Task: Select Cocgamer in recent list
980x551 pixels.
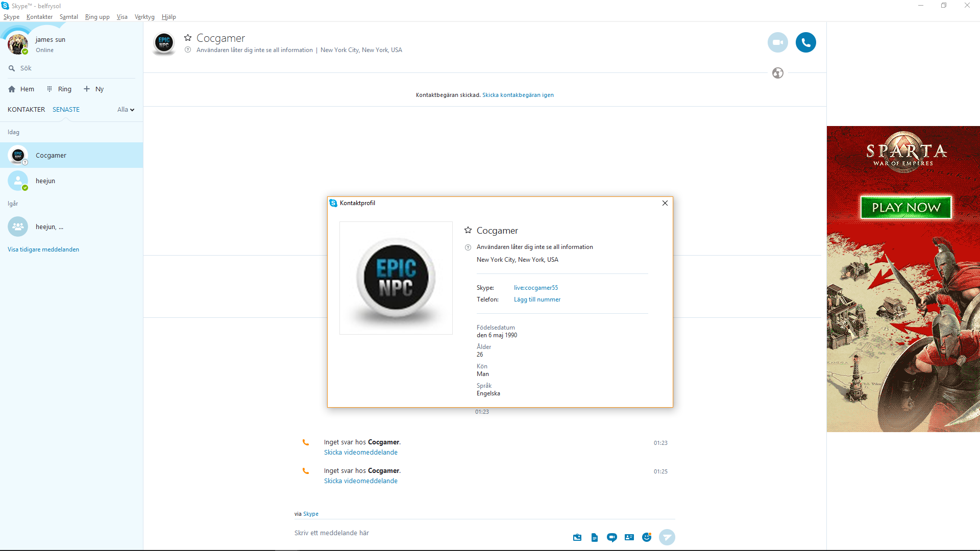Action: coord(71,155)
